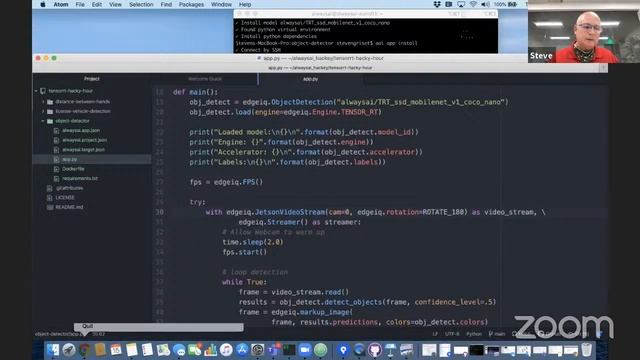Open FaceTime from the Dock
Viewport: 640px width, 360px height.
coord(195,350)
